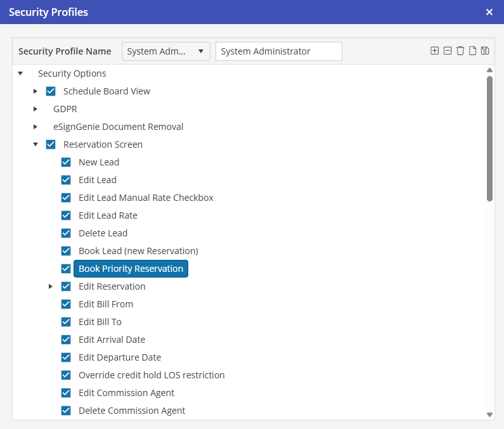This screenshot has height=429, width=504.
Task: Expand the Schedule Board View node
Action: point(36,91)
